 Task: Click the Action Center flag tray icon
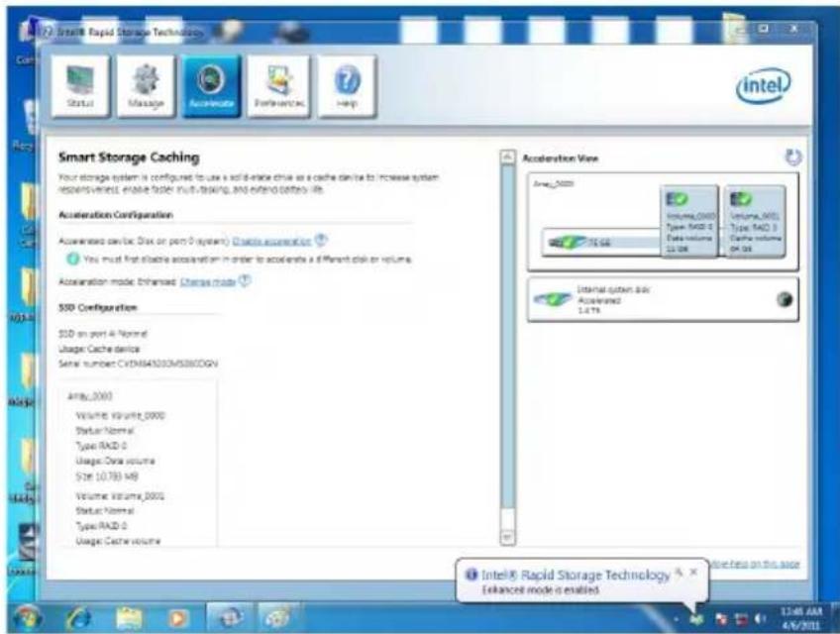click(x=721, y=619)
